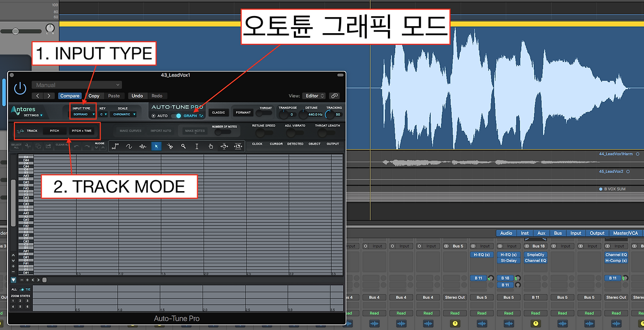
Task: Toggle the Auto/Graph mode switch
Action: (176, 116)
